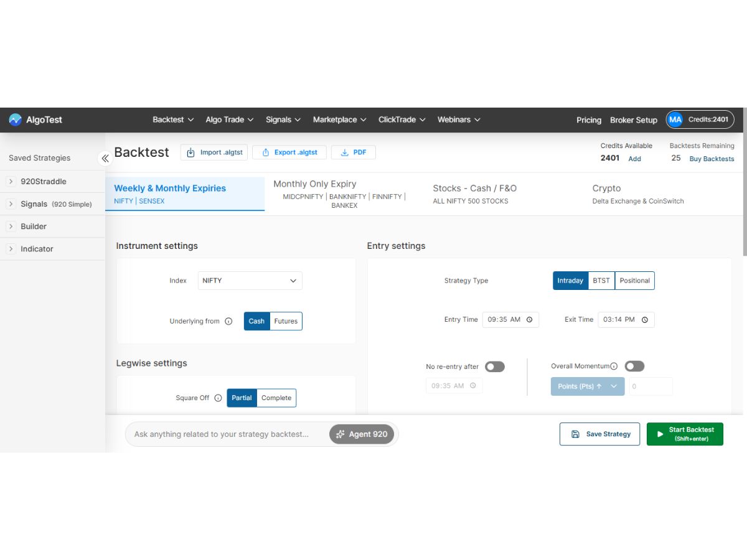Image resolution: width=747 pixels, height=560 pixels.
Task: Select Cash as underlying
Action: [x=256, y=321]
